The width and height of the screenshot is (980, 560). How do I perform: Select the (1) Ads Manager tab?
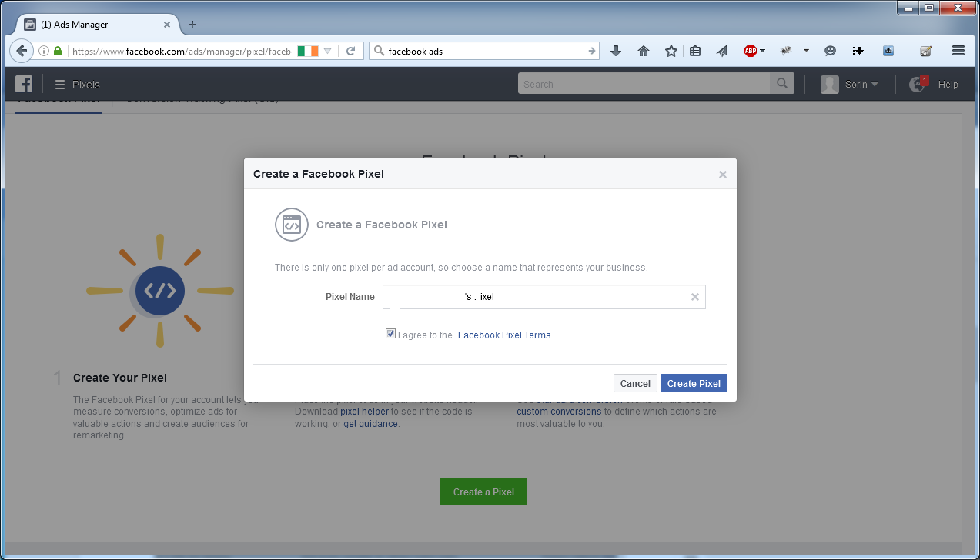[x=97, y=24]
